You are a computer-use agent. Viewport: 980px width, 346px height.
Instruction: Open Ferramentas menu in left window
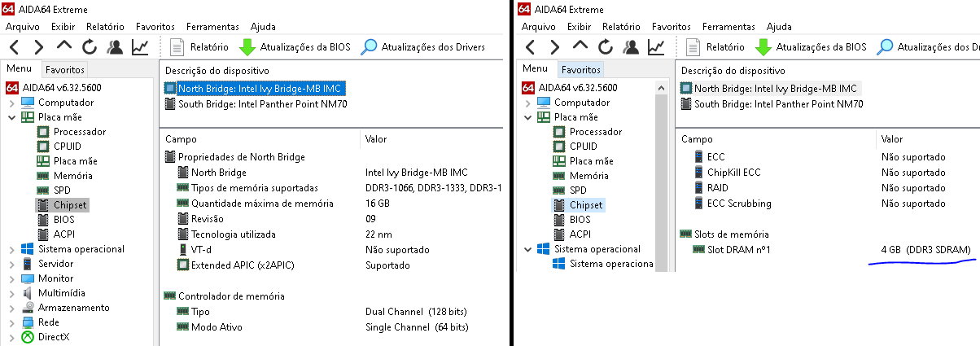point(213,27)
